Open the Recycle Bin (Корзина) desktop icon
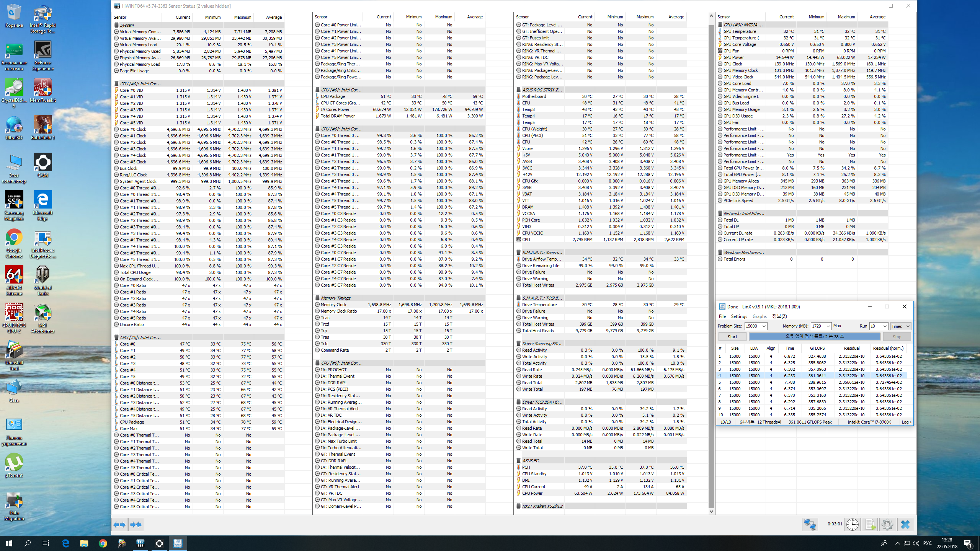The width and height of the screenshot is (980, 551). [14, 16]
